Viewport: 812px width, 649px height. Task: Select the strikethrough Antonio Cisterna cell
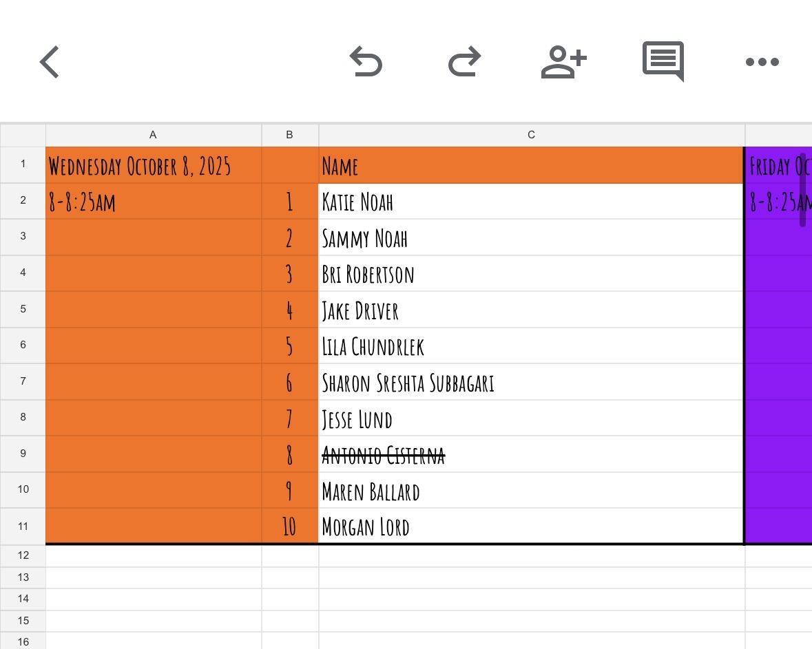pos(531,454)
